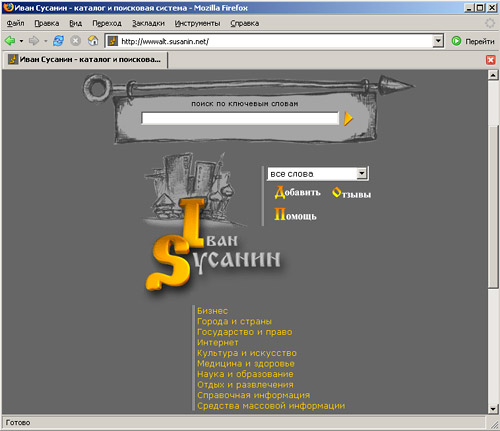500x431 pixels.
Task: Click the window resize grip in status bar
Action: click(493, 424)
